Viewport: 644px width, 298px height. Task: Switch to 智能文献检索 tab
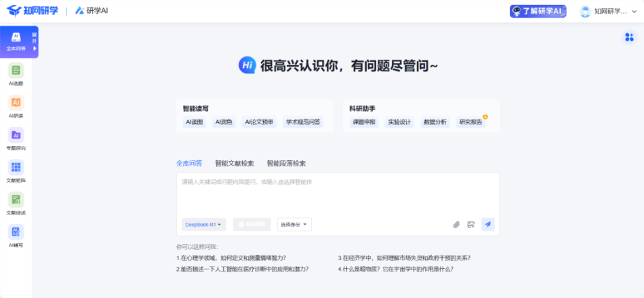pos(235,164)
